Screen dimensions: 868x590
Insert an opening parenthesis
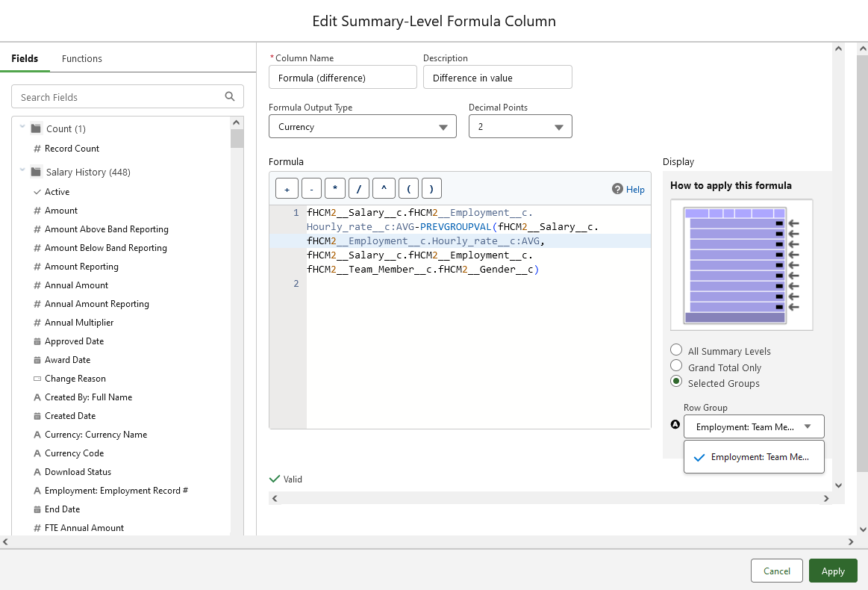pyautogui.click(x=408, y=189)
